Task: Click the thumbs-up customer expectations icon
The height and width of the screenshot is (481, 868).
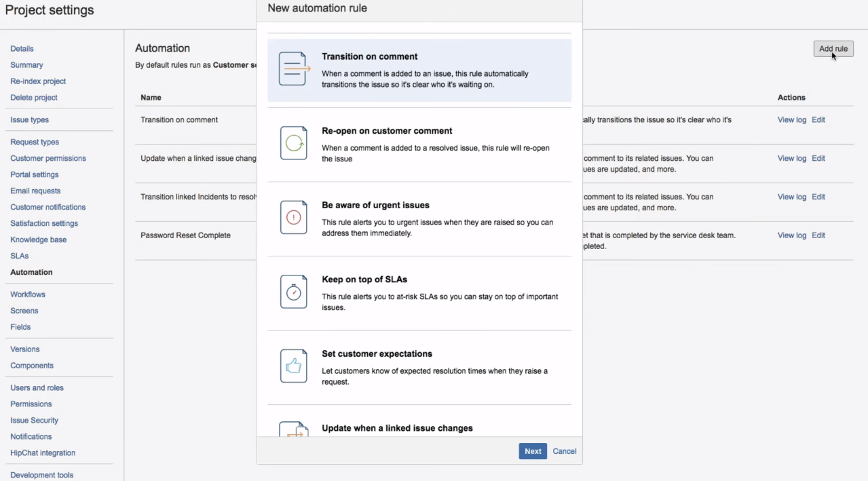Action: [x=293, y=366]
